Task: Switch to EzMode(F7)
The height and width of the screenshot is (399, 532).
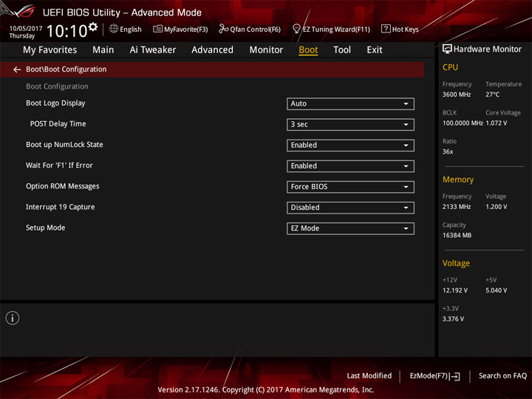Action: pyautogui.click(x=435, y=376)
